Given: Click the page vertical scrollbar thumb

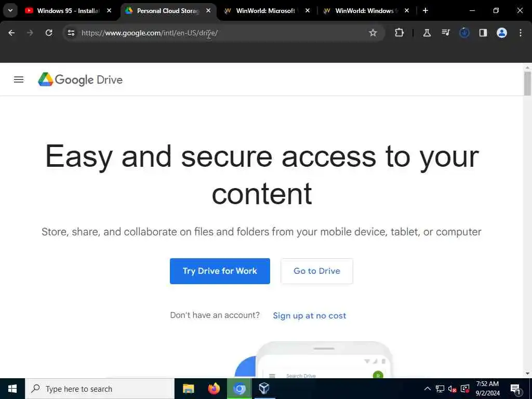Looking at the screenshot, I should pos(527,84).
